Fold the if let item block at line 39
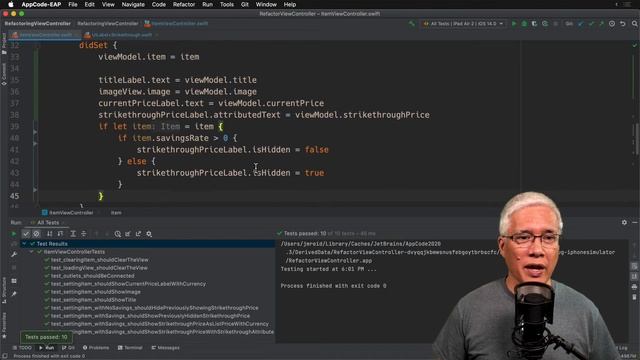 [35, 132]
